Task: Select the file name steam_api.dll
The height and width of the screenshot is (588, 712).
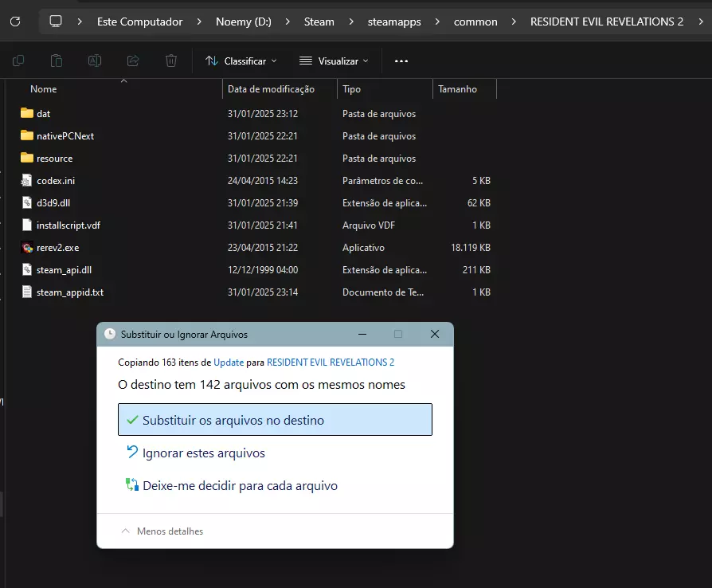Action: point(64,270)
